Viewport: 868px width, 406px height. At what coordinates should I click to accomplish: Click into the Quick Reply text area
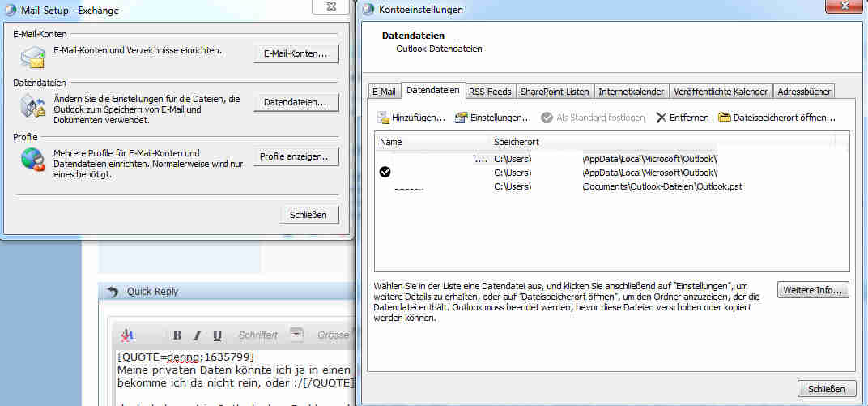(x=236, y=377)
